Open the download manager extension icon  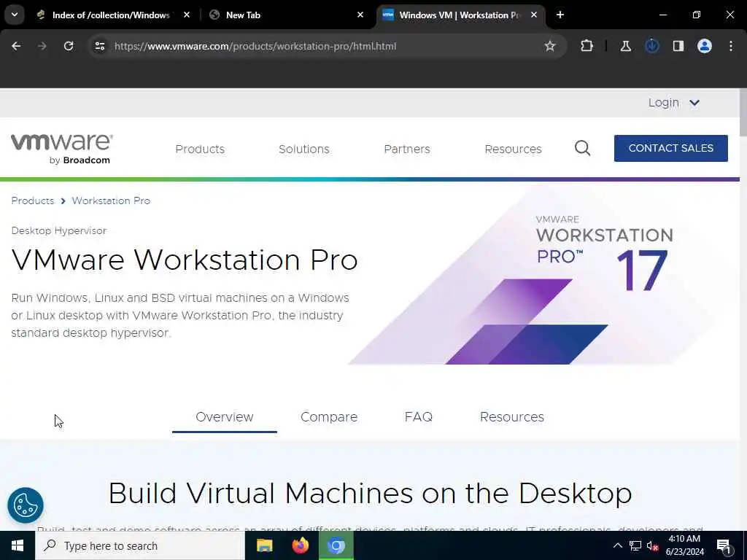click(651, 46)
